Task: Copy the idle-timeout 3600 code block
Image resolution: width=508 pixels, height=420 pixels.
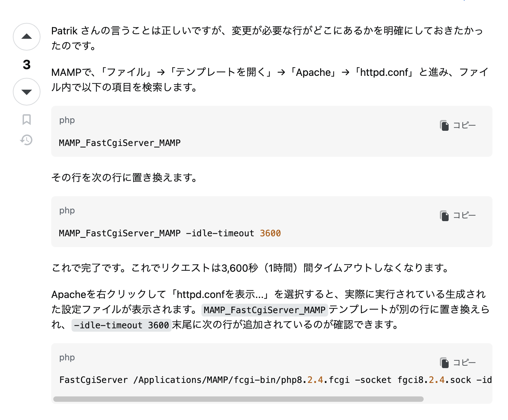Action: 458,215
